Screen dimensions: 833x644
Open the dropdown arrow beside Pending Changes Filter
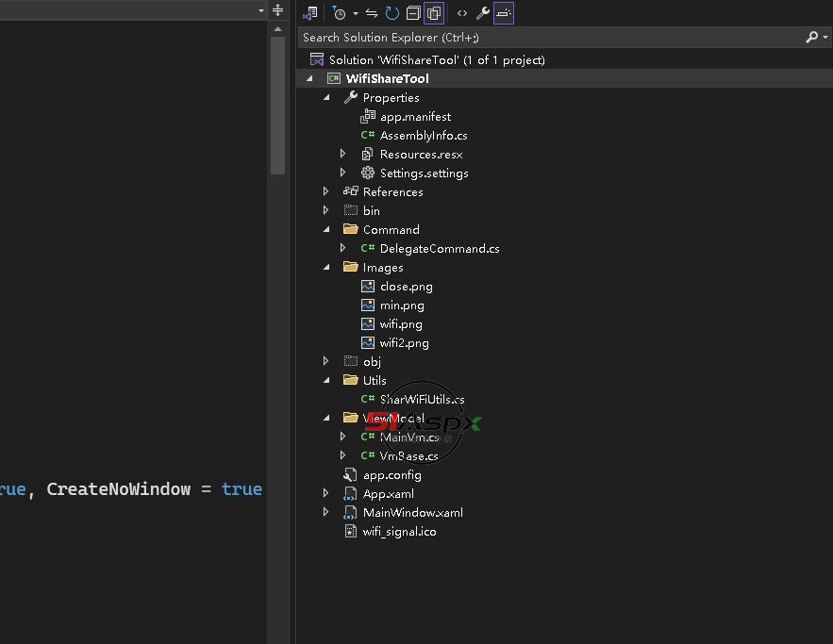tap(355, 13)
